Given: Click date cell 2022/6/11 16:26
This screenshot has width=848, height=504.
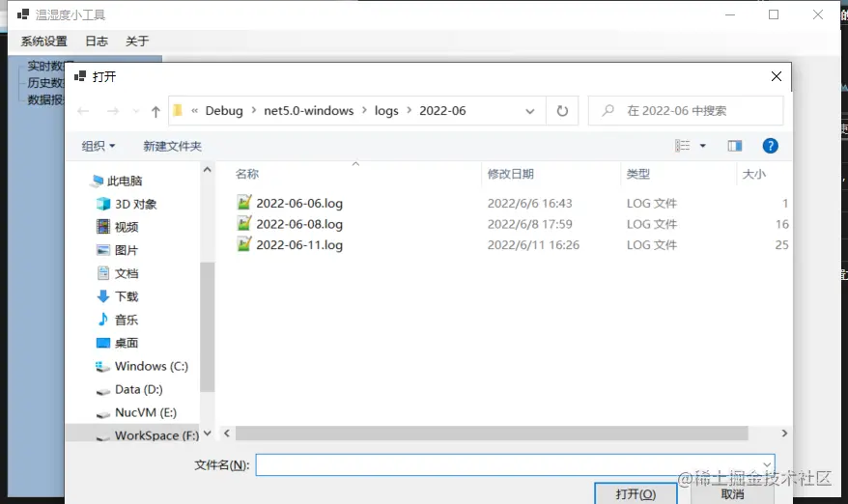Looking at the screenshot, I should pos(533,245).
